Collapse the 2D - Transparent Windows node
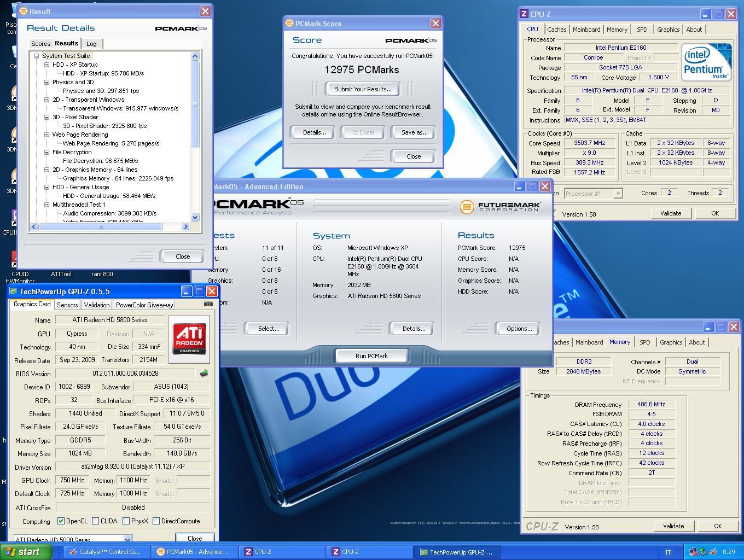 47,100
